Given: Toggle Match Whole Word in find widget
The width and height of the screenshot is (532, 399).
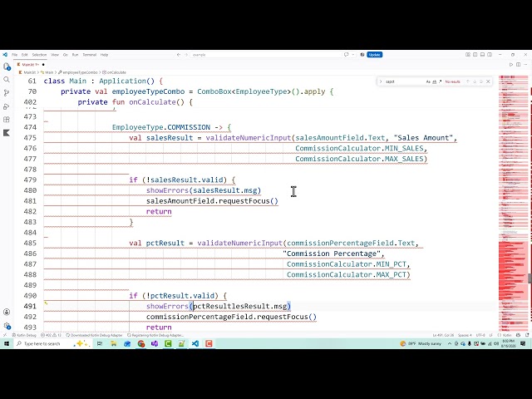Looking at the screenshot, I should click(x=434, y=81).
